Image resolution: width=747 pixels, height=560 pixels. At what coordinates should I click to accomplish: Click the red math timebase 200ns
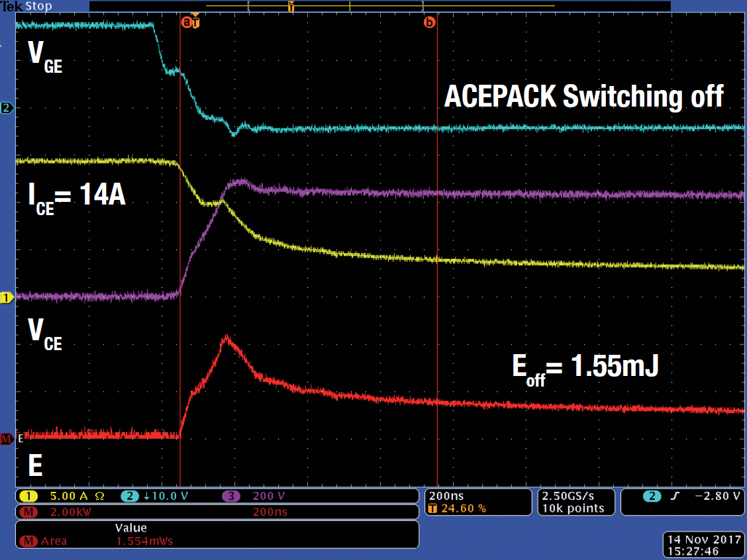pyautogui.click(x=270, y=512)
